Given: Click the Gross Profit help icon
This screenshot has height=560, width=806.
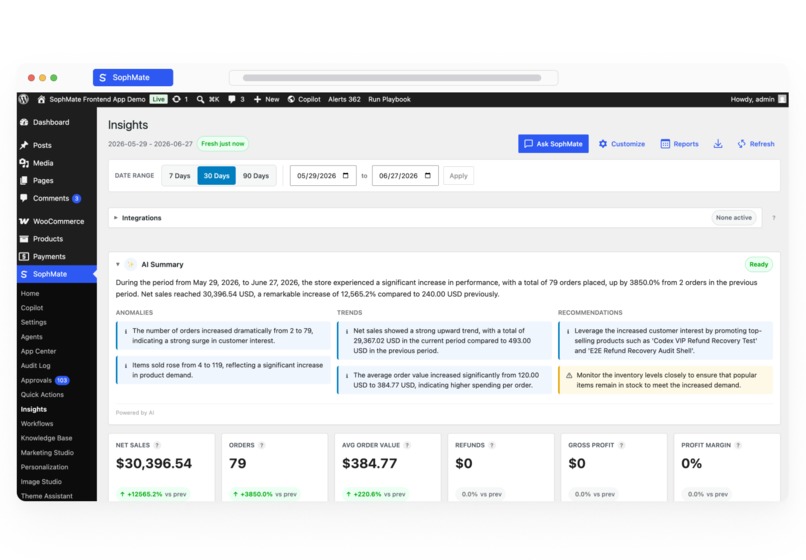Looking at the screenshot, I should coord(621,445).
